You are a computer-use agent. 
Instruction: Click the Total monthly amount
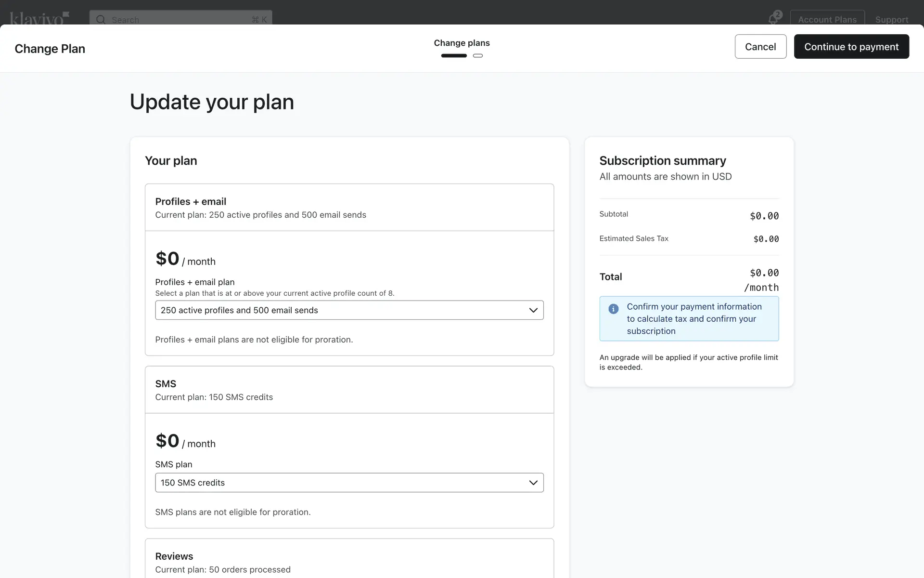coord(764,273)
